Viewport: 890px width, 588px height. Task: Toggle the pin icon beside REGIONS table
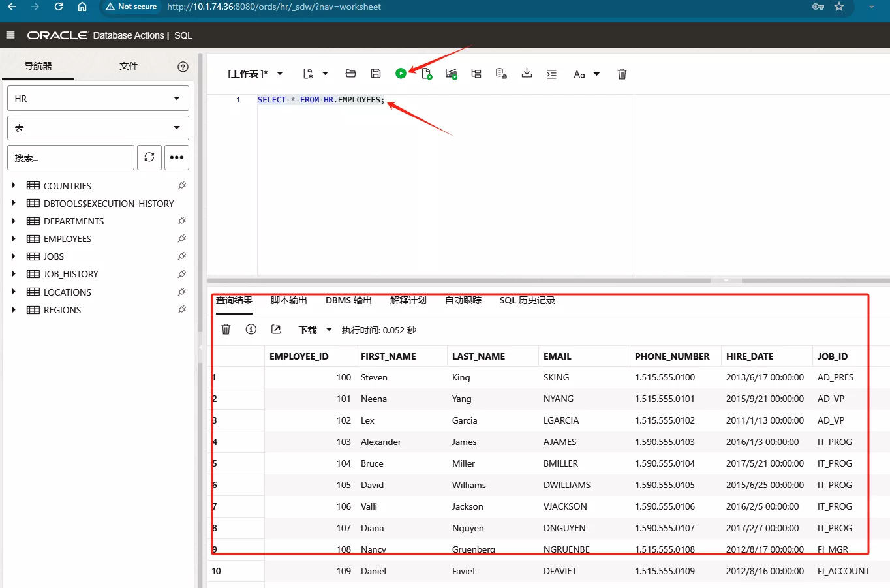[x=182, y=309]
